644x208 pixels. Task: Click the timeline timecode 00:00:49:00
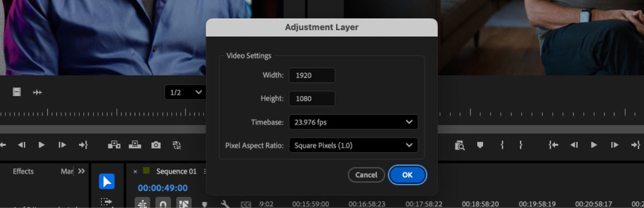click(x=163, y=188)
